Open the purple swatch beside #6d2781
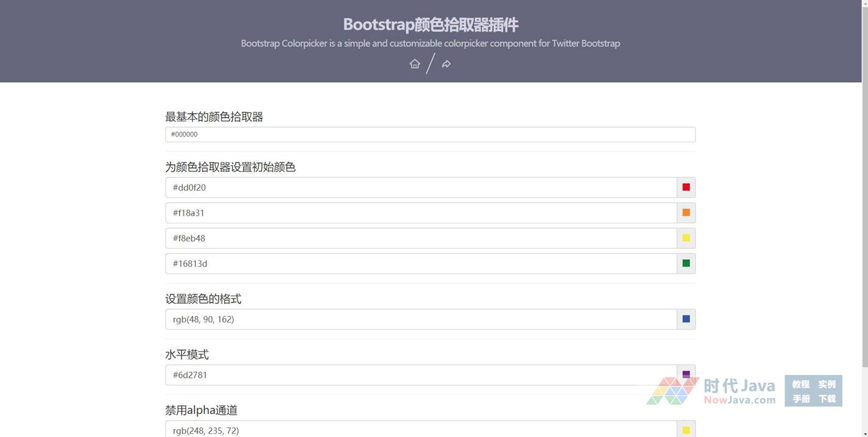868x437 pixels. 686,373
